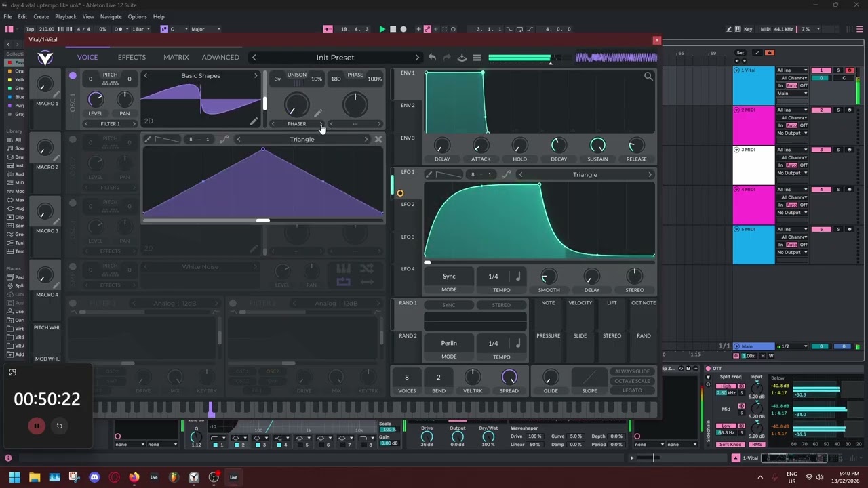Fold 1 Vital track with its triangle
The height and width of the screenshot is (488, 868).
[736, 70]
